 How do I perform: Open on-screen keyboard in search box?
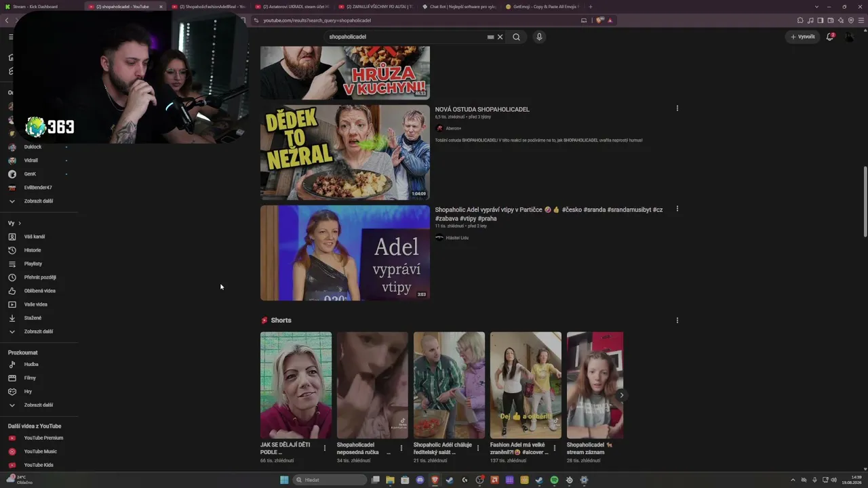(490, 37)
